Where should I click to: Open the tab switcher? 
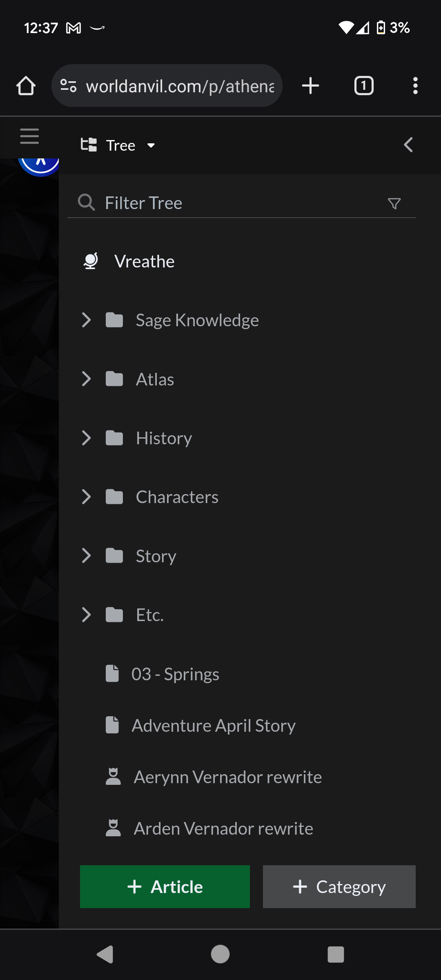(x=363, y=86)
